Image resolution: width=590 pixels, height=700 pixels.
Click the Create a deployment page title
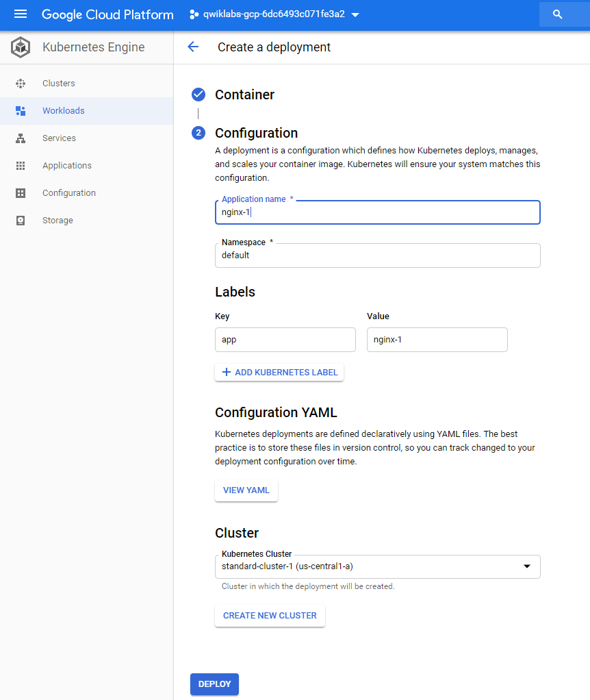point(274,47)
